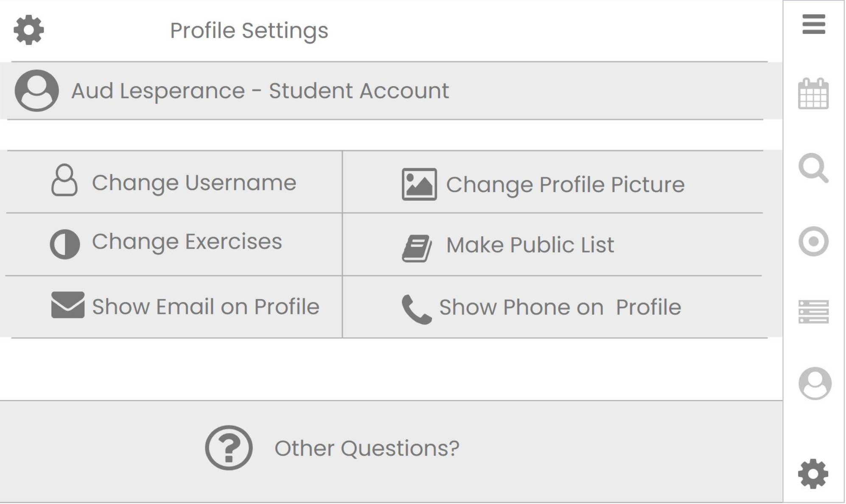Open the profile avatar in sidebar
846x504 pixels.
point(814,383)
